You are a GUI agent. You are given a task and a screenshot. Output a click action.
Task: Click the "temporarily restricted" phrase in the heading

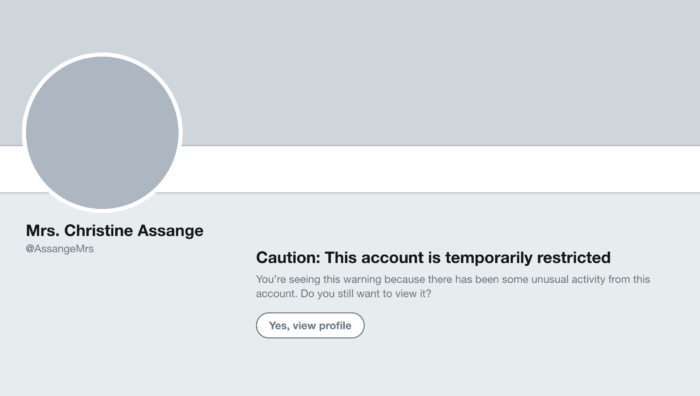[528, 258]
